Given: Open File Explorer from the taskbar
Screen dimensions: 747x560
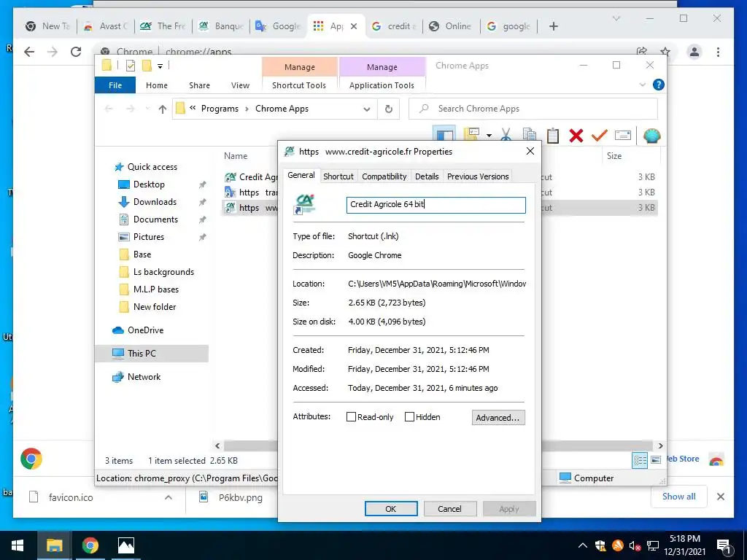Looking at the screenshot, I should [x=54, y=545].
